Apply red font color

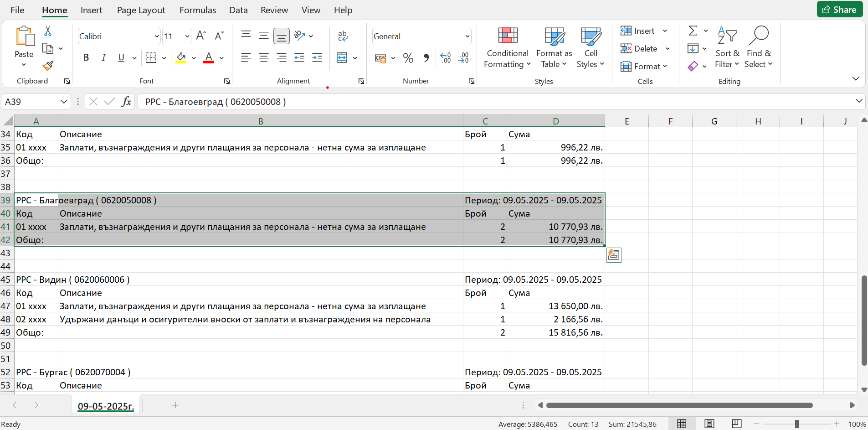209,58
